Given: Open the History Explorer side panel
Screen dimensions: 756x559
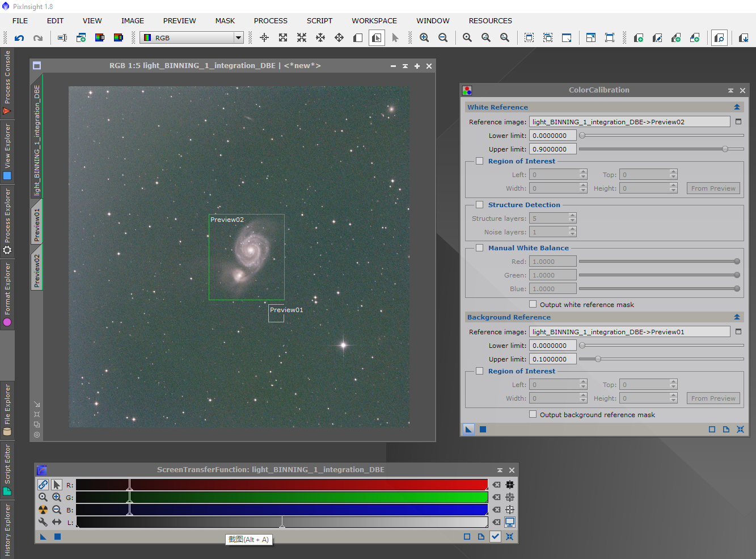Looking at the screenshot, I should pos(7,529).
